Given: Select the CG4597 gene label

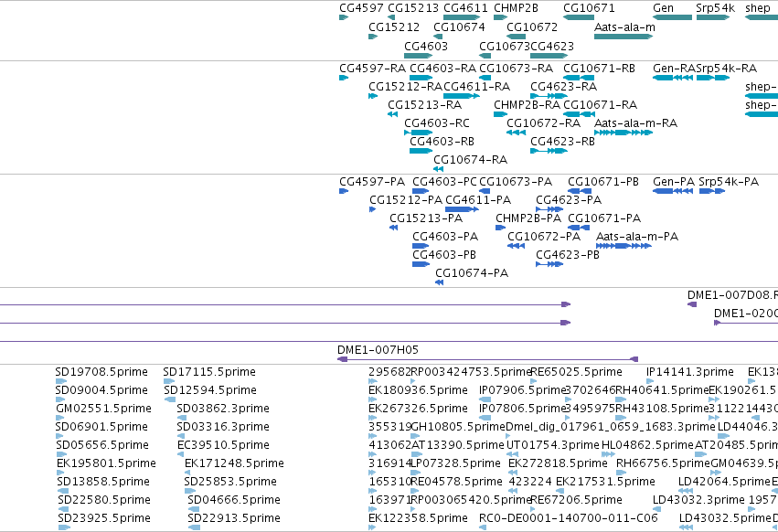Looking at the screenshot, I should pyautogui.click(x=361, y=8).
